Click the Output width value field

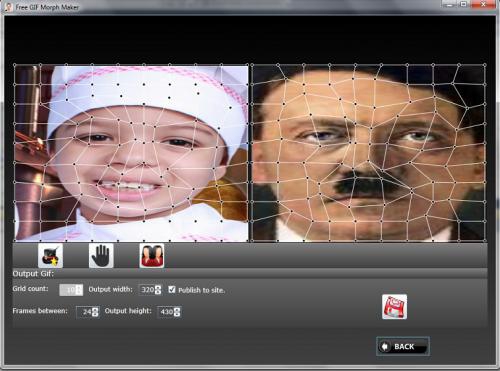tap(147, 290)
